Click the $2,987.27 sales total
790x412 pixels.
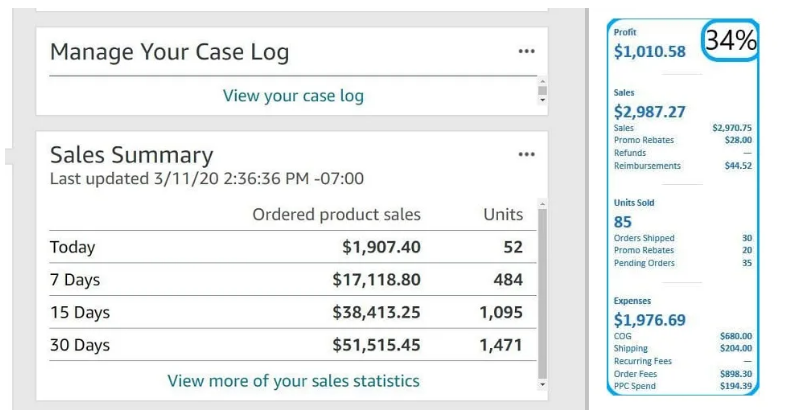(x=650, y=111)
